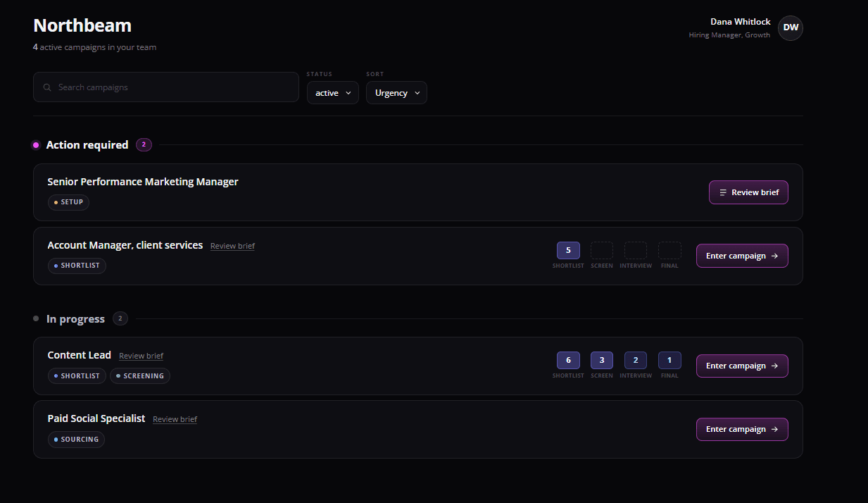Select empty Screen box for Account Manager
Screen dimensions: 868x503
point(602,250)
